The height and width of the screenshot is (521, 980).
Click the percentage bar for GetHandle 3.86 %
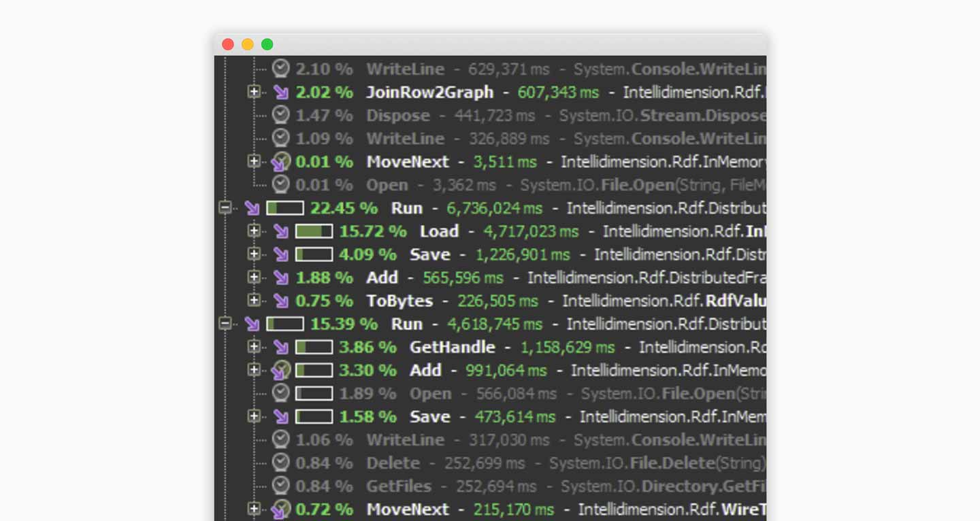[314, 347]
